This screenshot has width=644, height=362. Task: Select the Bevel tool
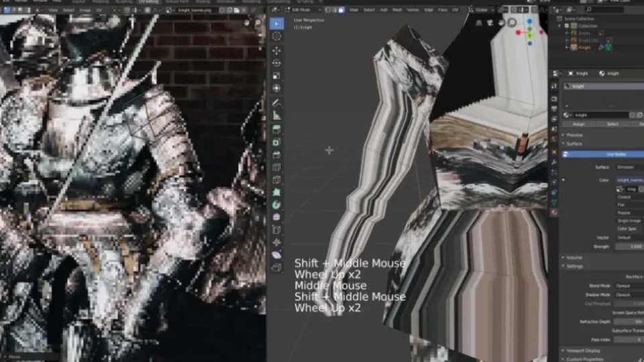[276, 155]
